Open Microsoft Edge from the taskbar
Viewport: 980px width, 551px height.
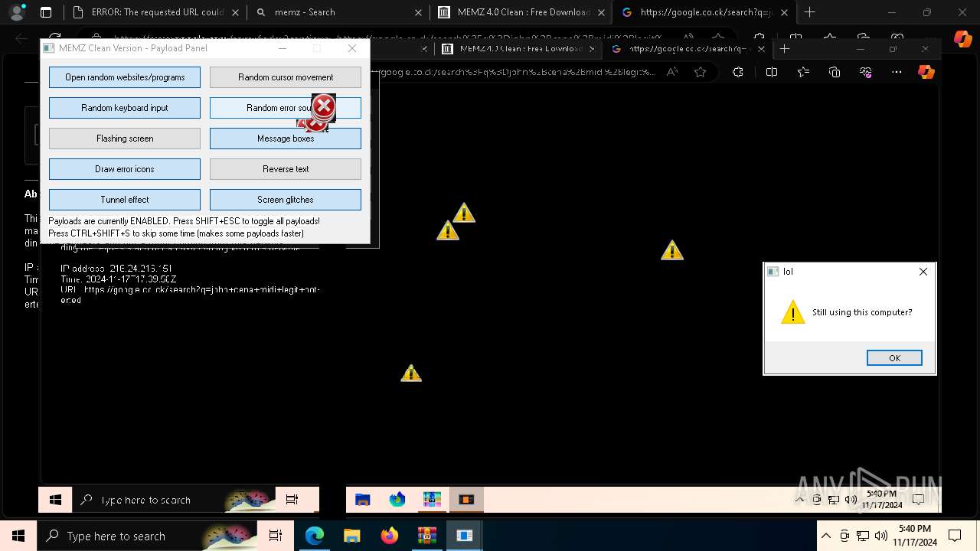(315, 536)
